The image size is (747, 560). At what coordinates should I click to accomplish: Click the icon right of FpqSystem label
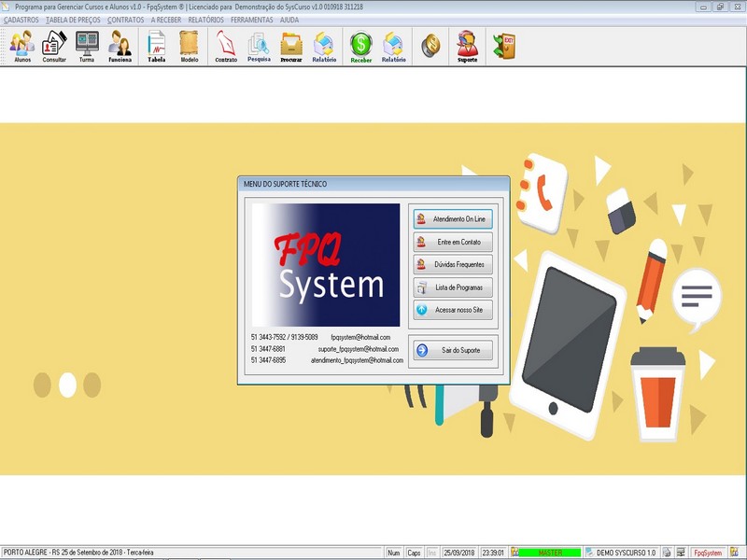tap(735, 553)
